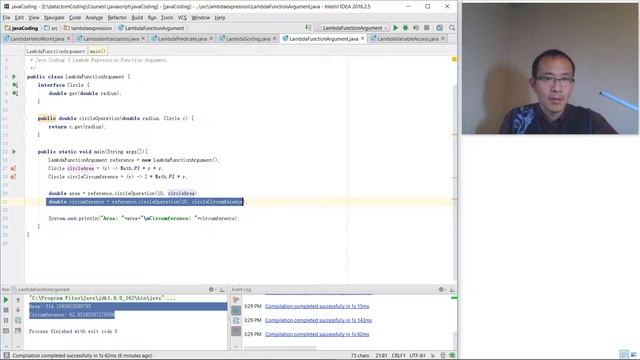Dump threads with the Run panel camera icon
Viewport: 640px width, 360px height.
coord(6,331)
